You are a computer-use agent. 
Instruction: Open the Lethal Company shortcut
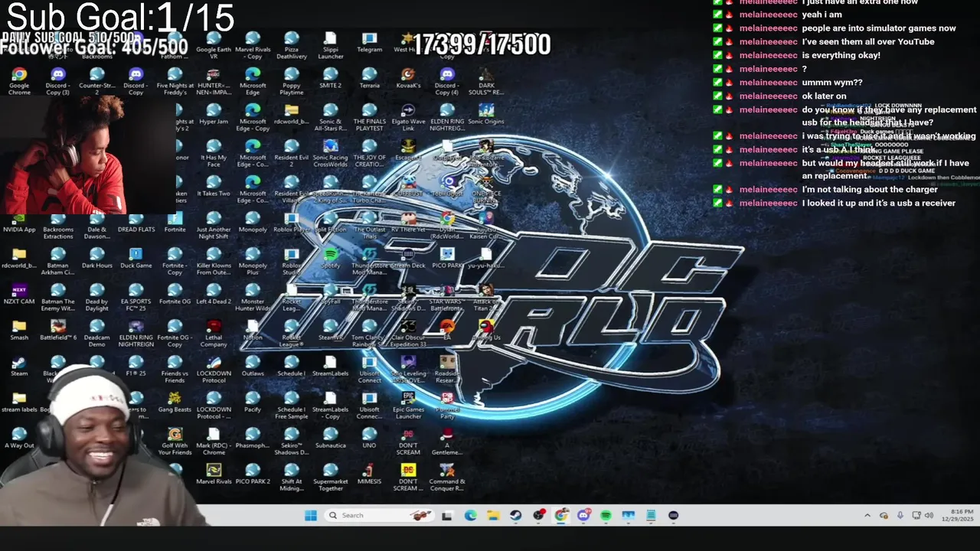pyautogui.click(x=214, y=333)
